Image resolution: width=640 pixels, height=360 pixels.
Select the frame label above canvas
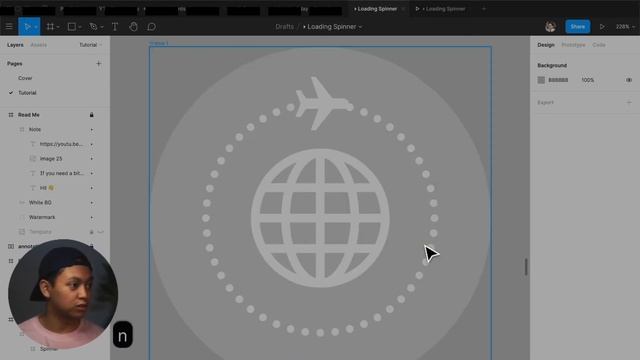(158, 43)
